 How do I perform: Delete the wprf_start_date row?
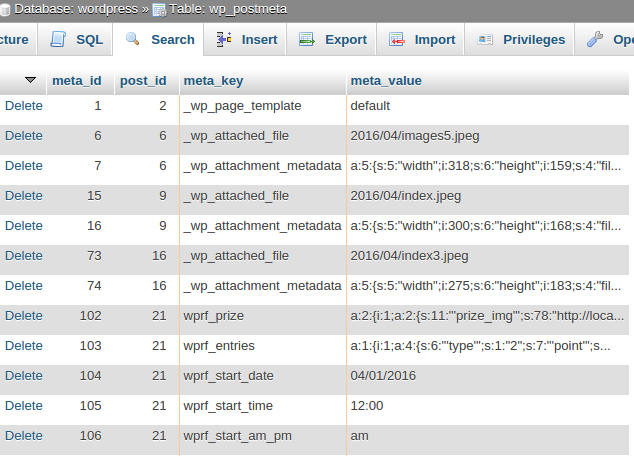click(24, 376)
